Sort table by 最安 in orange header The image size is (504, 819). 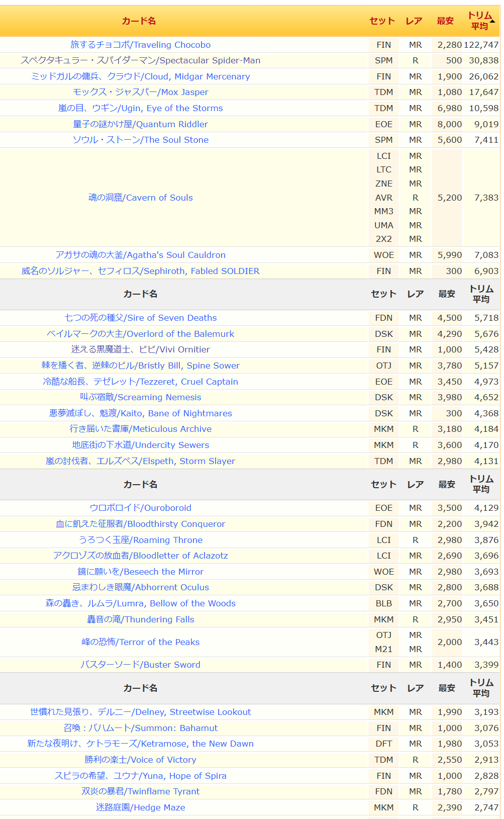pos(445,21)
